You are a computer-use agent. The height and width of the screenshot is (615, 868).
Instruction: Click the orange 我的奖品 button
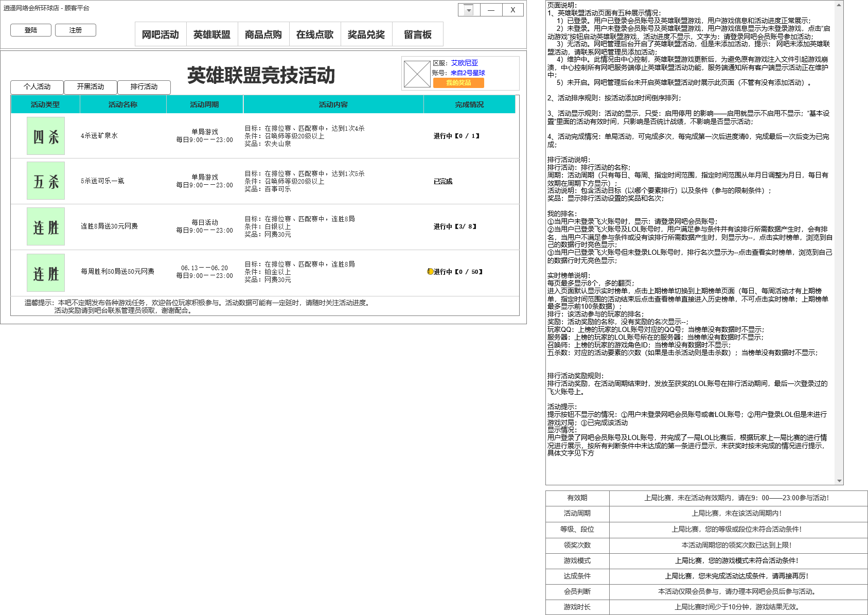coord(458,83)
